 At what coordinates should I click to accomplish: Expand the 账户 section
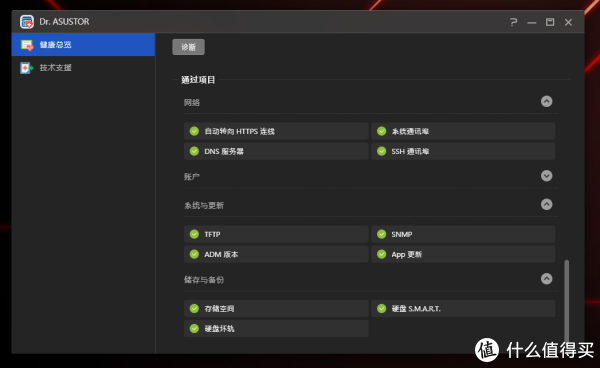pyautogui.click(x=546, y=176)
